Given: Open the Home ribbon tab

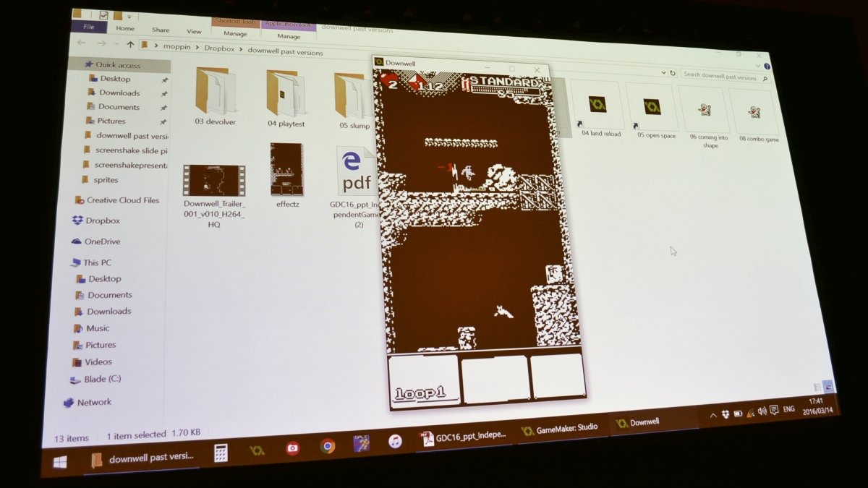Looking at the screenshot, I should [125, 29].
